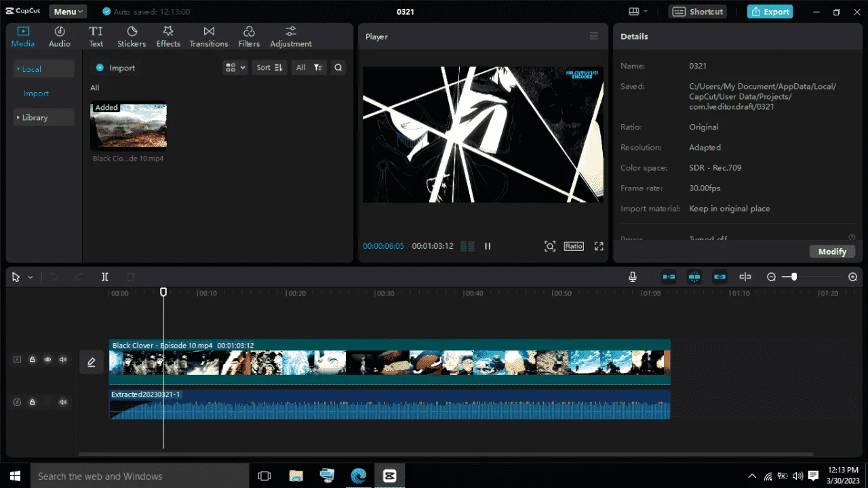Viewport: 868px width, 488px height.
Task: Select the Black Clover video clip on timeline
Action: click(x=390, y=362)
